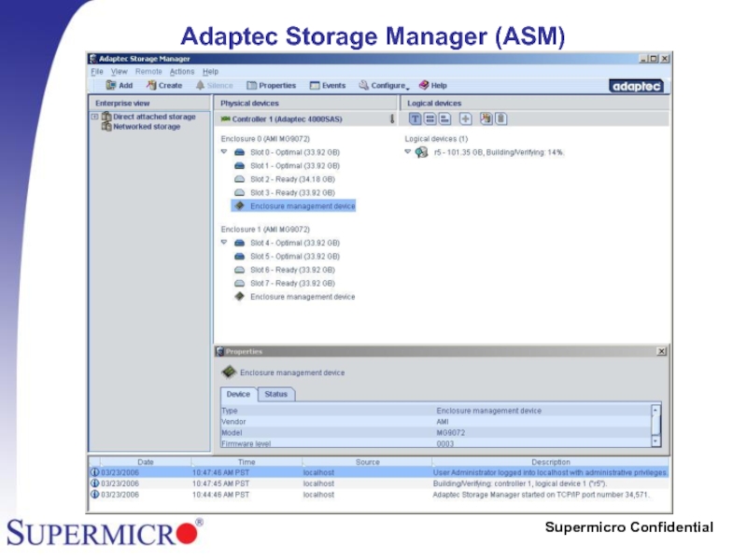Click the Description column header

551,462
